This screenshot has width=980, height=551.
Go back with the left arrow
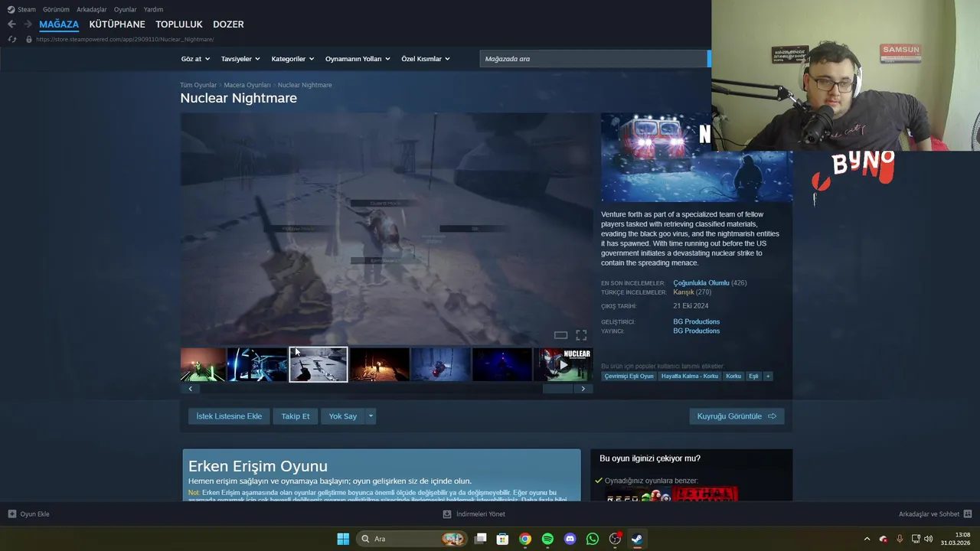(11, 24)
